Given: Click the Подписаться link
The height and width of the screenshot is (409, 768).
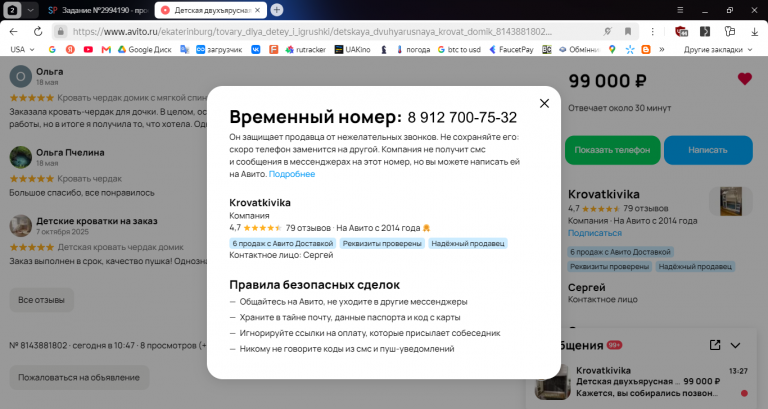Looking at the screenshot, I should pos(595,233).
